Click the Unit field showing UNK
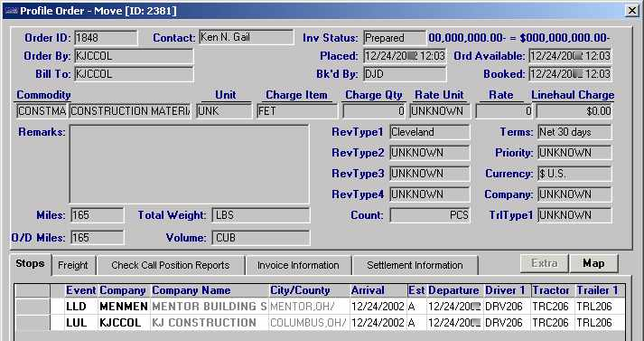This screenshot has height=341, width=644. pyautogui.click(x=224, y=111)
